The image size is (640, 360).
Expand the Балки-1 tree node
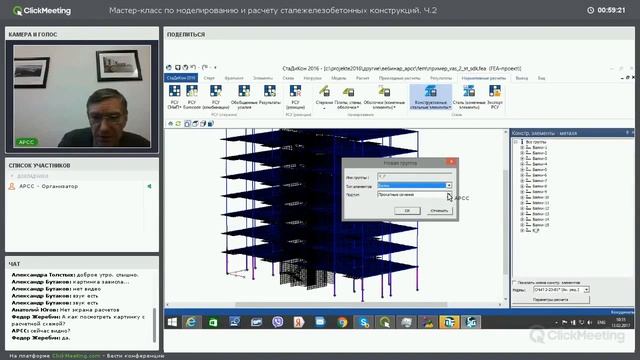tap(522, 147)
